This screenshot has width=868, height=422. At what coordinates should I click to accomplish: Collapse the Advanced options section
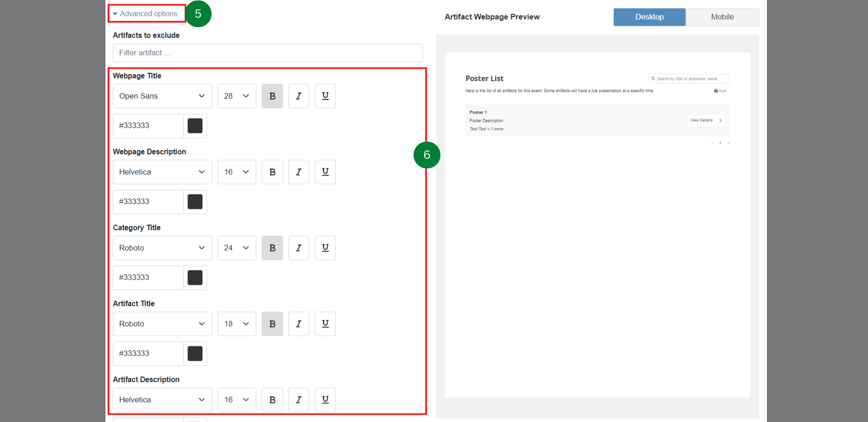(146, 14)
